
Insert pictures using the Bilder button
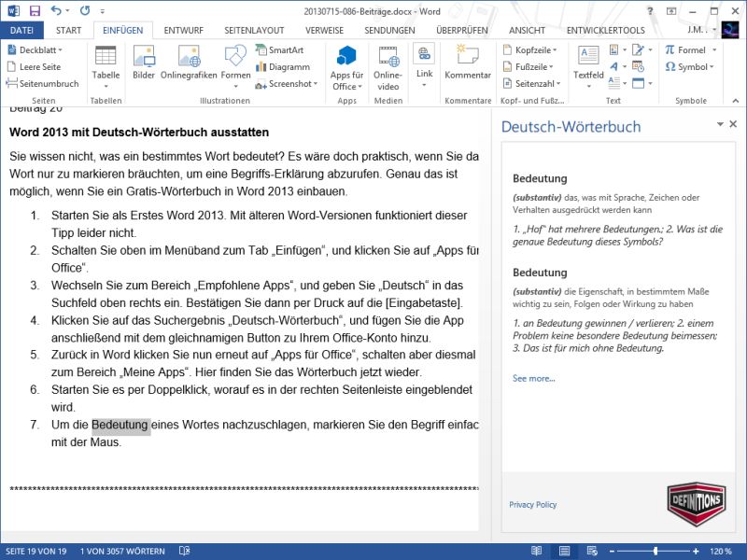144,63
